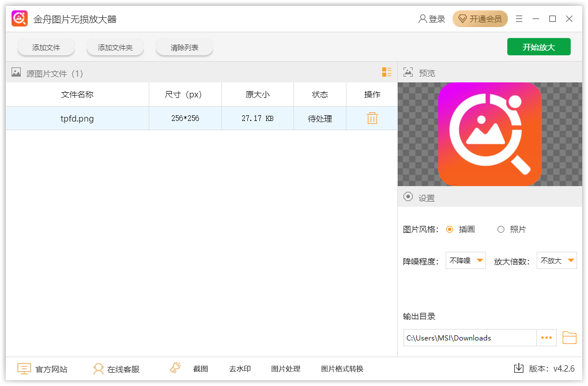Screen dimensions: 588x386
Task: Open the hamburger menu in title bar
Action: pyautogui.click(x=518, y=18)
